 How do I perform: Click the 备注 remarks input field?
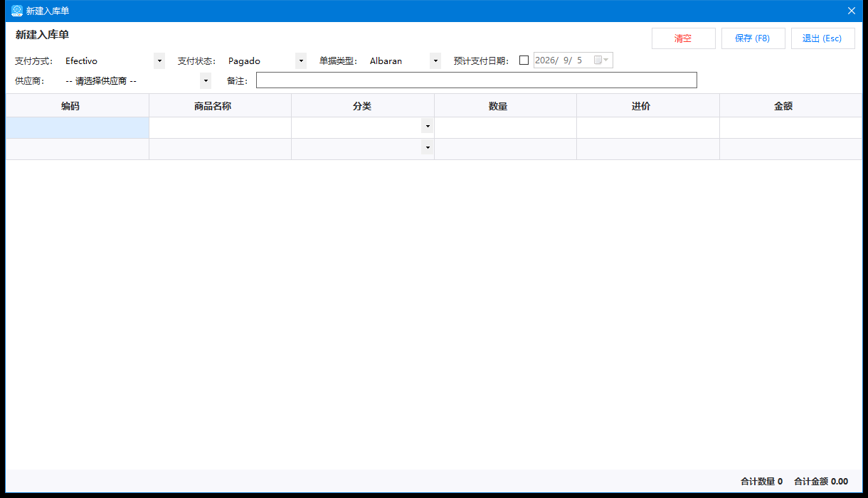pos(477,80)
